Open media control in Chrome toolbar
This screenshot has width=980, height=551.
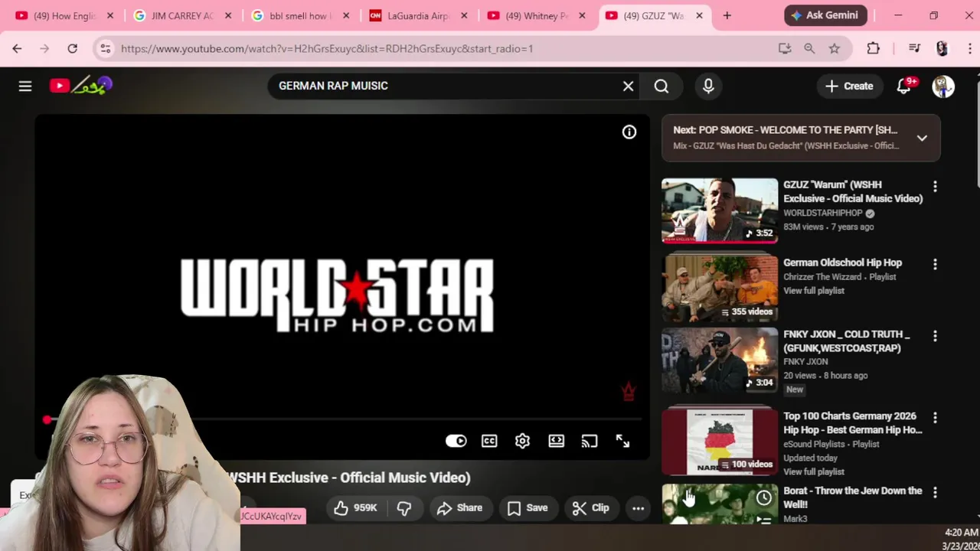tap(914, 49)
